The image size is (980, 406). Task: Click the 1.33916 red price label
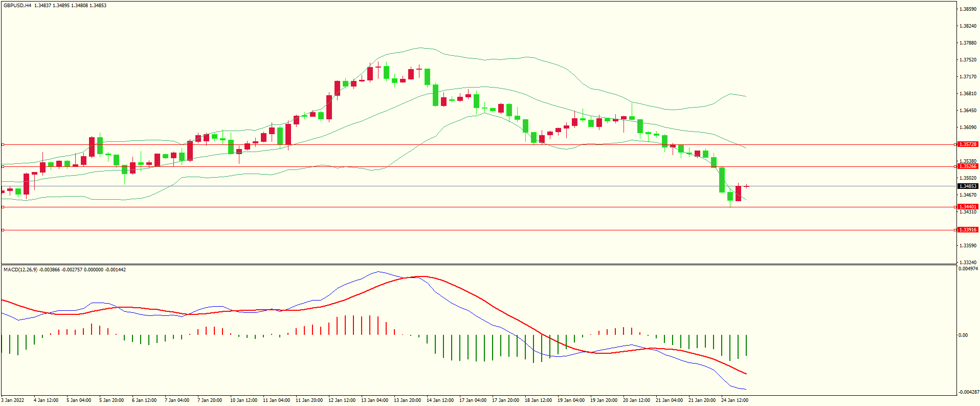click(x=967, y=230)
